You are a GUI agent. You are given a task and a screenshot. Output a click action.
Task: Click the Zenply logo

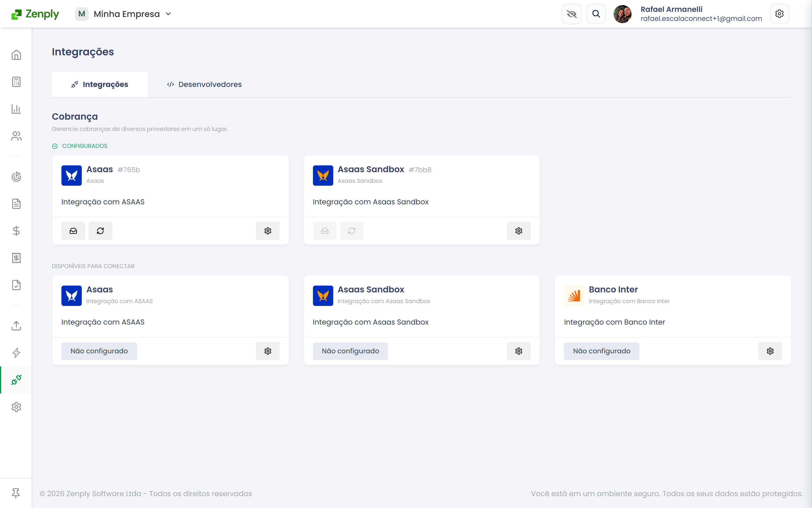(35, 14)
